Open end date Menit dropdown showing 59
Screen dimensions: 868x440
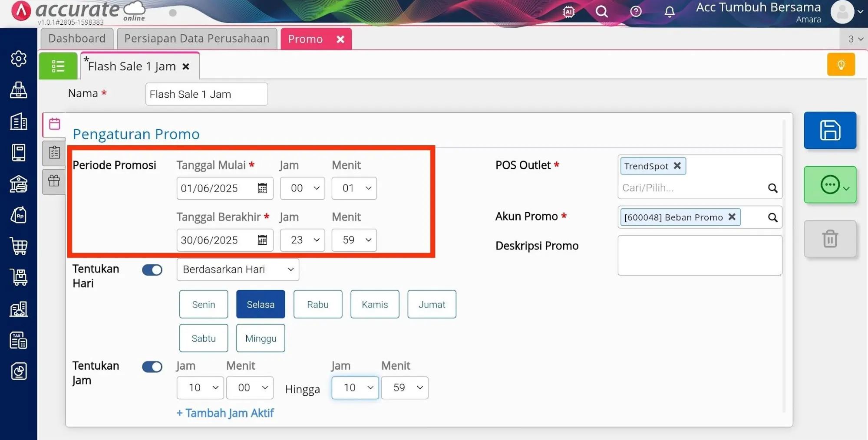point(354,240)
